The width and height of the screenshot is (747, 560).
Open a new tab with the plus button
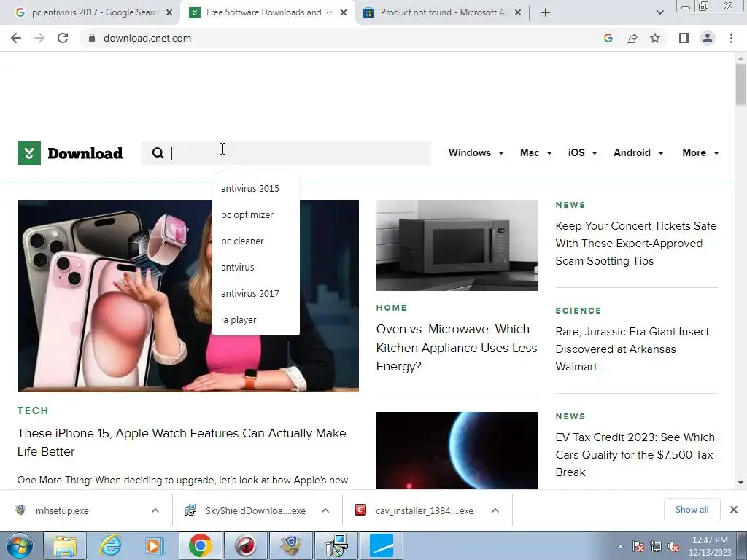pyautogui.click(x=546, y=12)
